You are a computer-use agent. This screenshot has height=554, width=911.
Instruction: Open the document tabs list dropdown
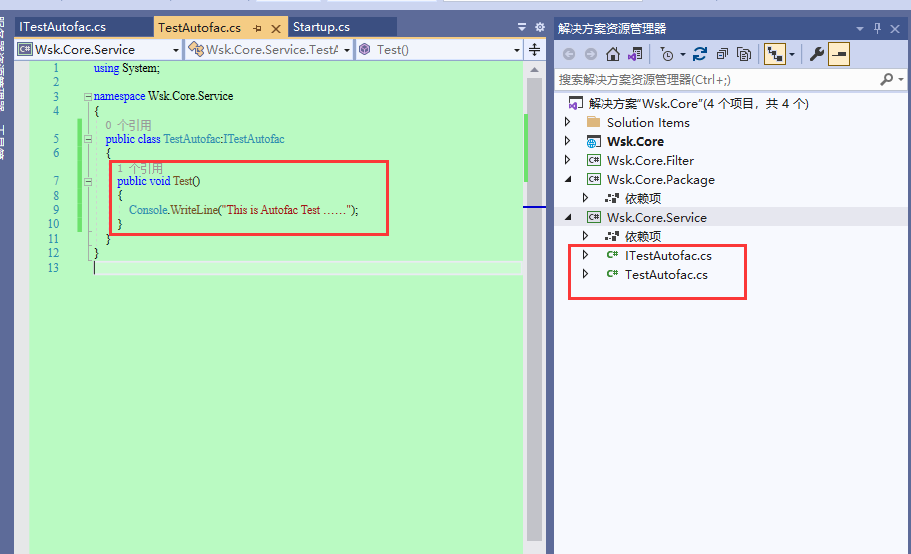pyautogui.click(x=522, y=27)
